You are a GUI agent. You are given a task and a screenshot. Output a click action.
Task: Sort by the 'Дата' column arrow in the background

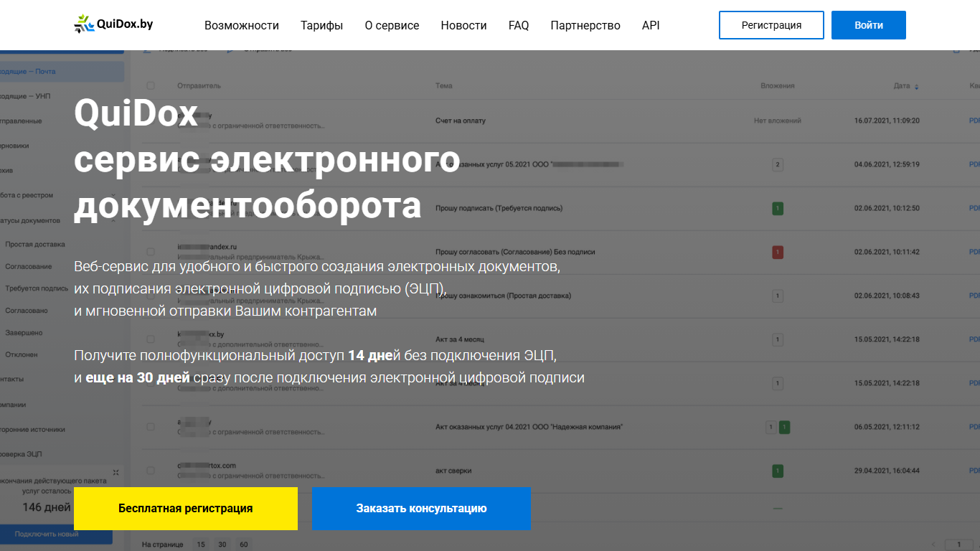pyautogui.click(x=916, y=87)
